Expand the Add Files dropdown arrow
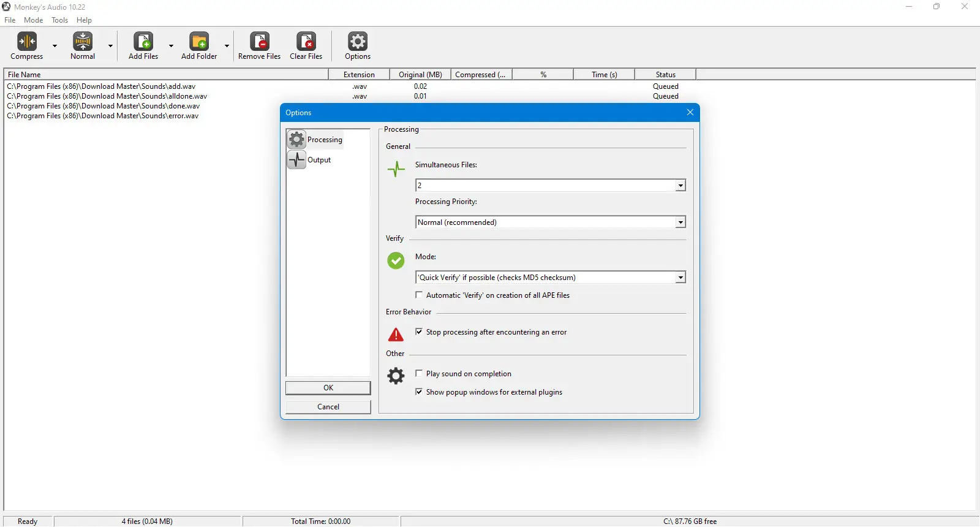This screenshot has height=527, width=980. pyautogui.click(x=171, y=46)
